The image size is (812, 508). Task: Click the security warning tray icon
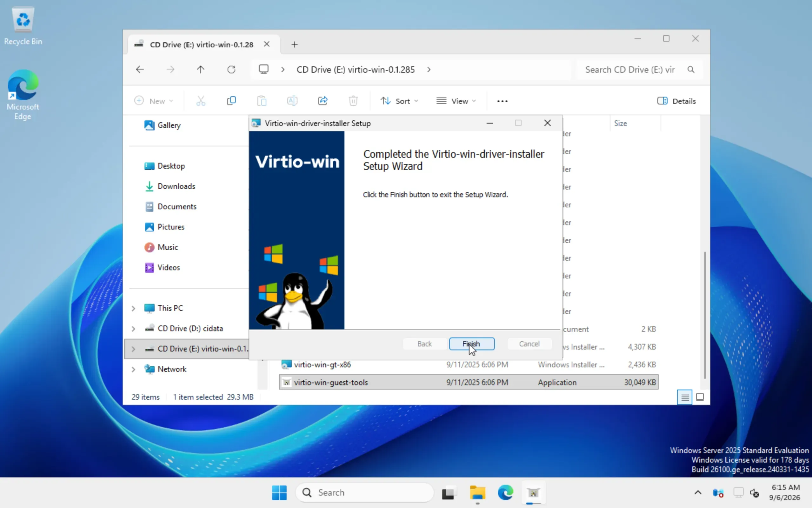click(718, 492)
